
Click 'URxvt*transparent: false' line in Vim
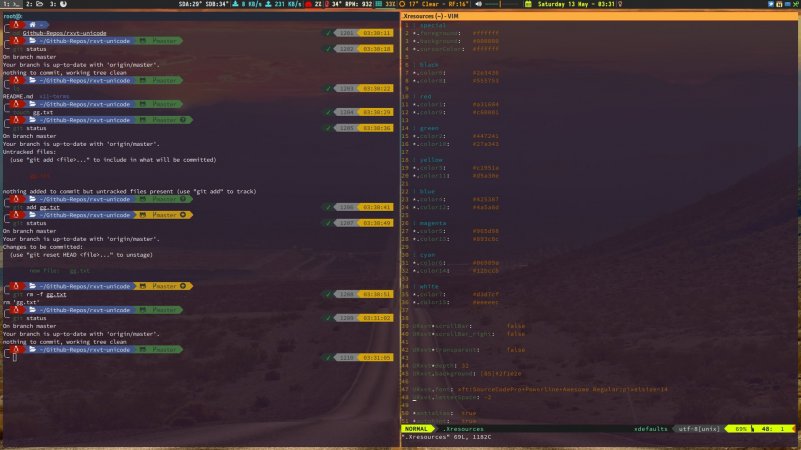click(469, 350)
